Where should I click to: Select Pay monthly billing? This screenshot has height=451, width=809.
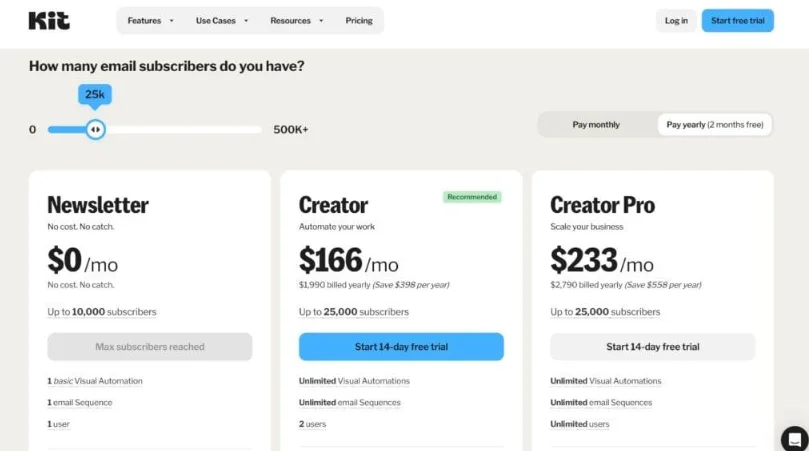[x=596, y=125]
